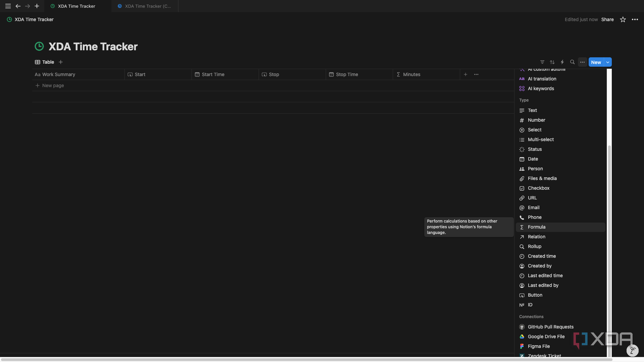This screenshot has width=644, height=362.
Task: Click the green clock page icon
Action: click(x=39, y=46)
